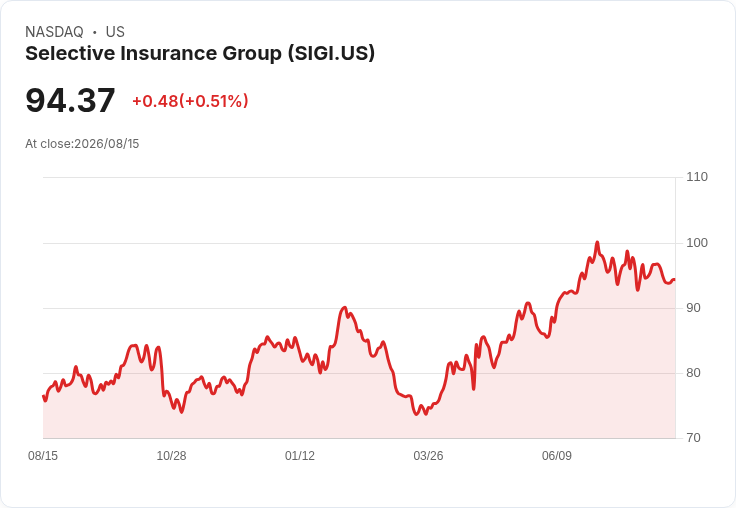The height and width of the screenshot is (508, 736).
Task: Click the 100 y-axis price label
Action: [697, 243]
